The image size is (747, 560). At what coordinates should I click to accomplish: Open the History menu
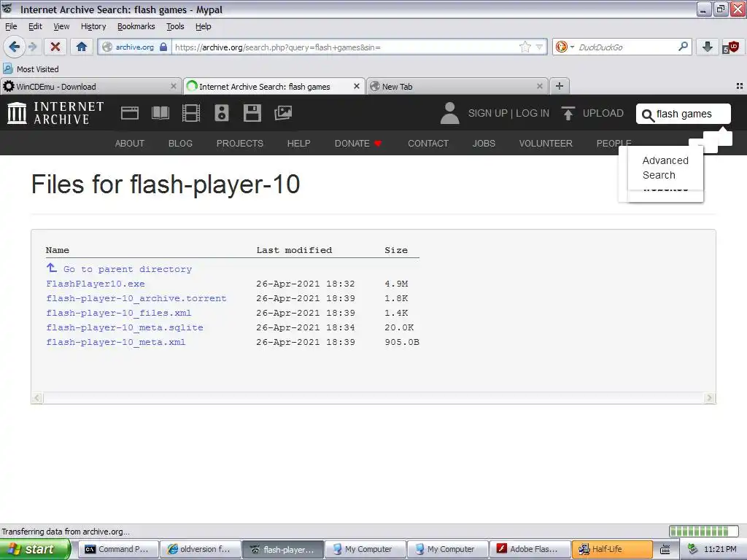pyautogui.click(x=93, y=26)
